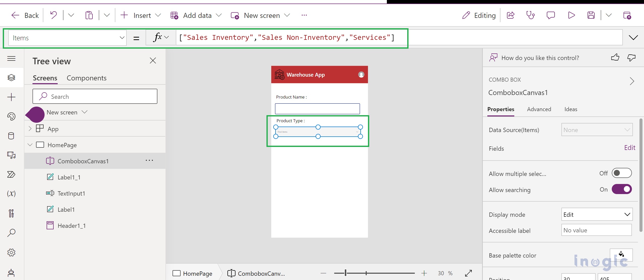Open the property selector showing Items
Viewport: 644px width, 280px height.
click(67, 38)
